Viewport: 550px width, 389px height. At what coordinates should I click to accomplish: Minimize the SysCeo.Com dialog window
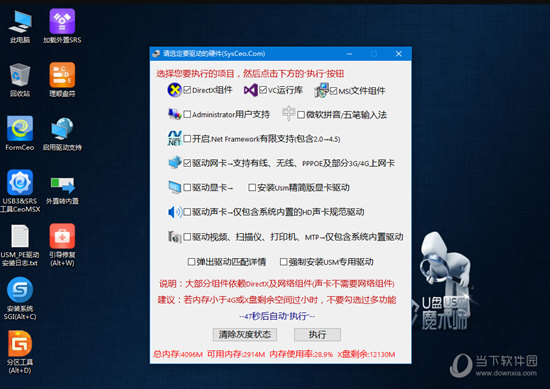pos(349,54)
